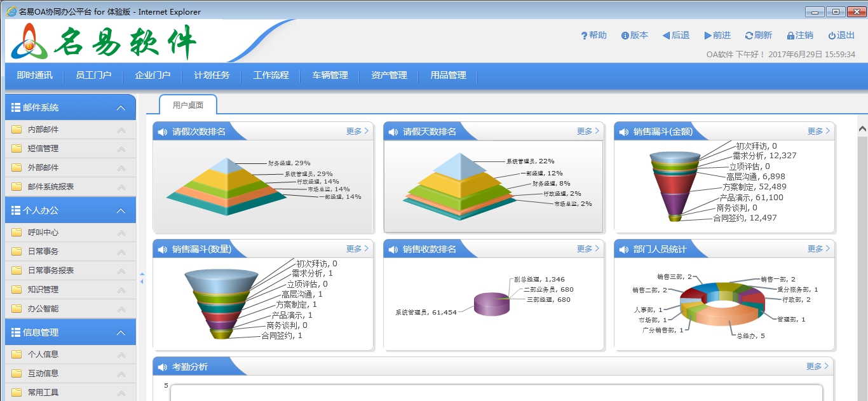Collapse the 个人办公 section chevron
Screen dimensions: 868x401
(x=120, y=210)
